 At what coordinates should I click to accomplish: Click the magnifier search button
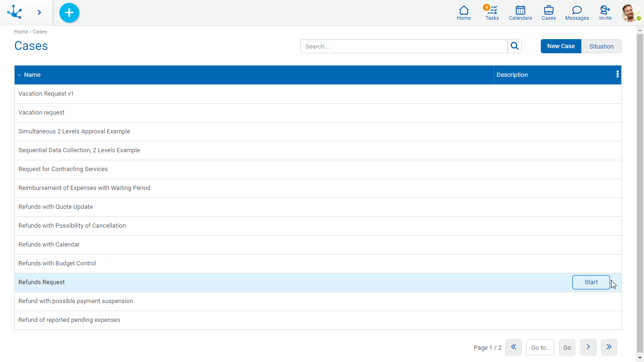pos(515,46)
